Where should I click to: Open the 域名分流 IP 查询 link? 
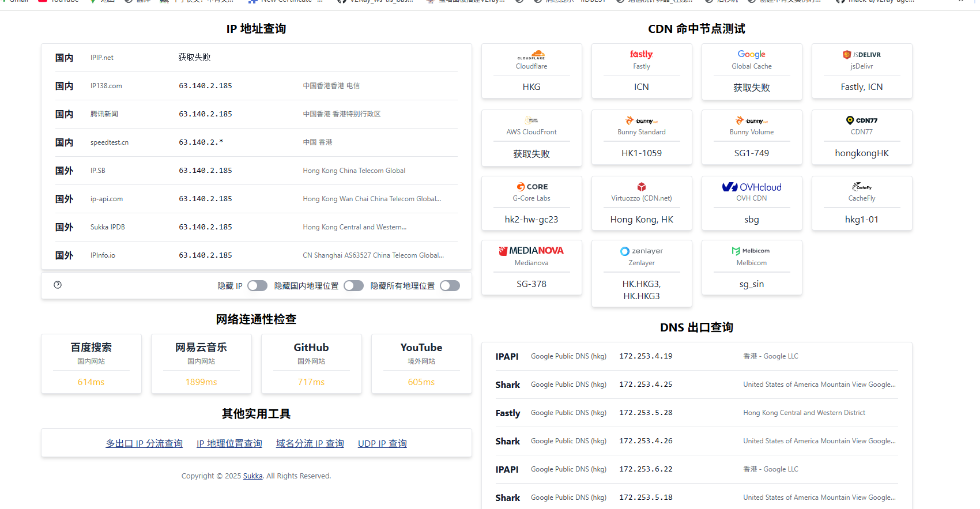coord(310,443)
